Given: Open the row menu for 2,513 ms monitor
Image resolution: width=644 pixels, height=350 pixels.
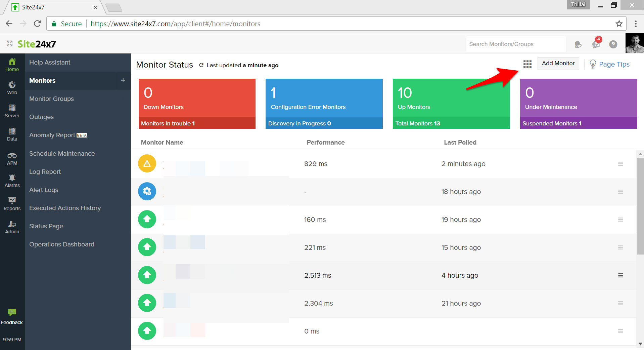Looking at the screenshot, I should 620,275.
